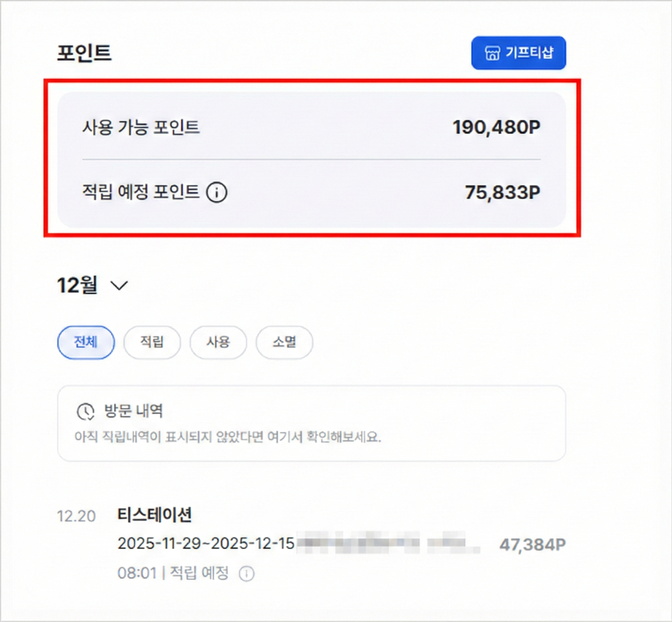Click info icon beside 적립 예정 포인트
Viewport: 672px width, 622px height.
(x=216, y=192)
